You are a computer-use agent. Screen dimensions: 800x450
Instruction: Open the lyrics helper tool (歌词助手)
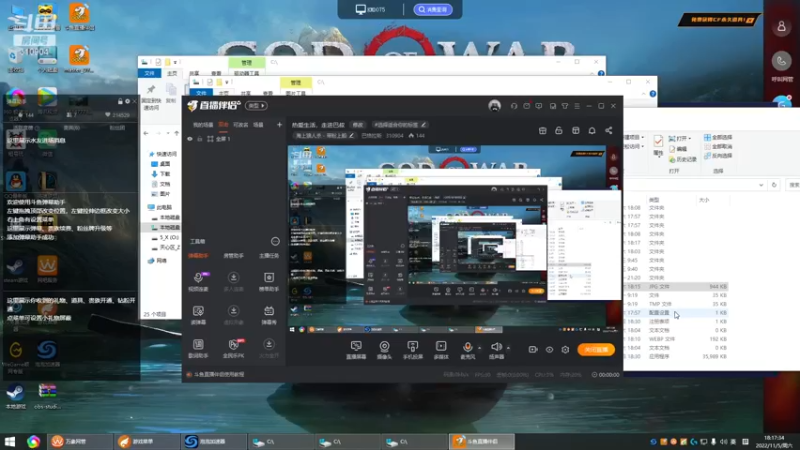click(198, 348)
